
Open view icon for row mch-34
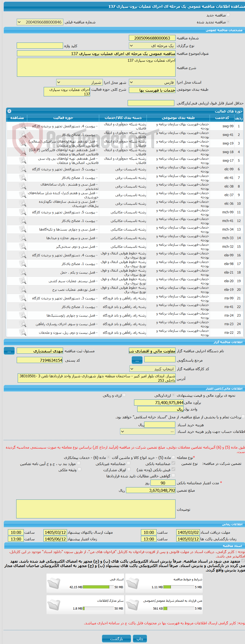(x=23, y=229)
